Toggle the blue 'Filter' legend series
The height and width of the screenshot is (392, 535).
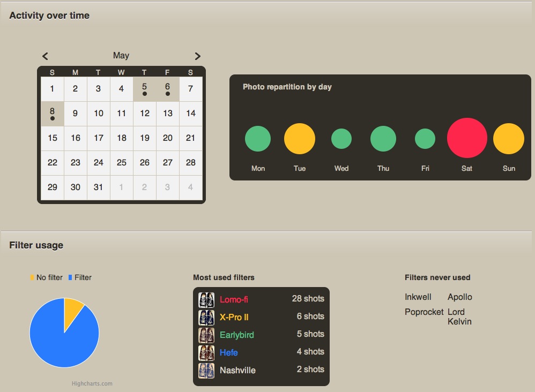tap(80, 277)
